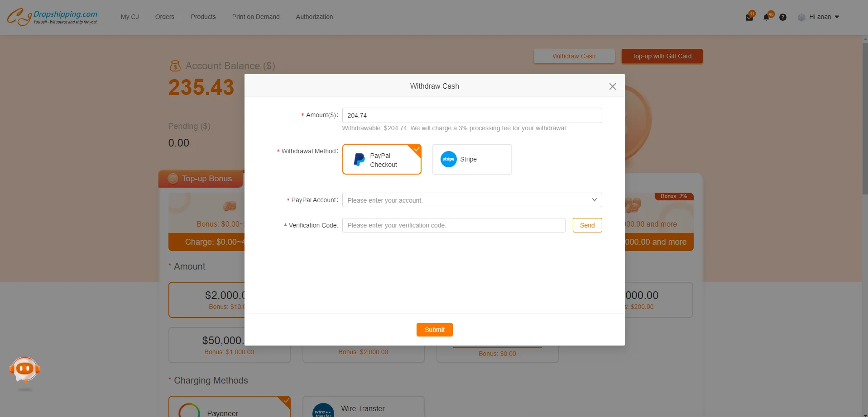Open the Products menu
Image resolution: width=868 pixels, height=417 pixels.
pyautogui.click(x=203, y=17)
